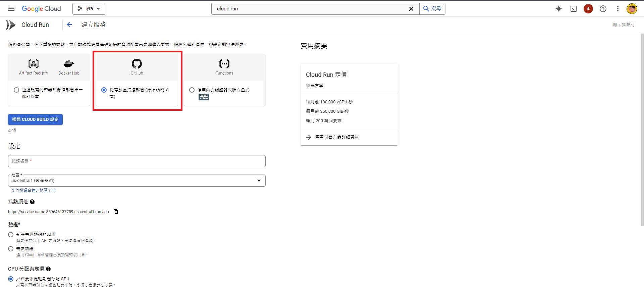Viewport: 644px width, 287px height.
Task: Click the endpoint URL text
Action: point(59,212)
